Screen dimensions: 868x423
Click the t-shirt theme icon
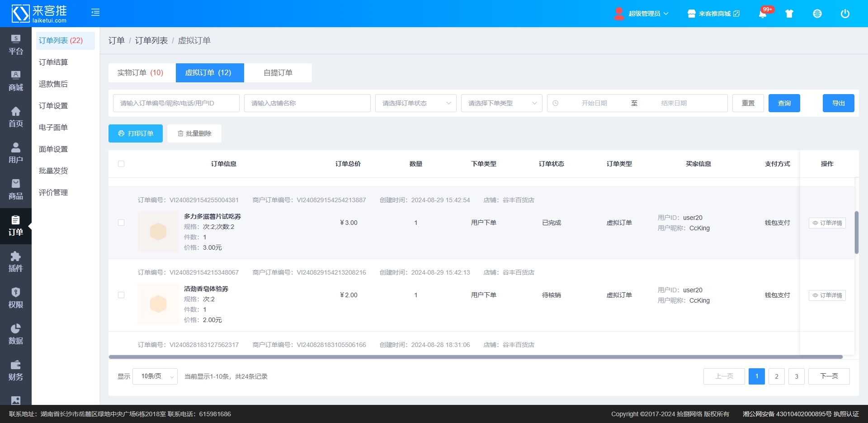click(x=789, y=14)
